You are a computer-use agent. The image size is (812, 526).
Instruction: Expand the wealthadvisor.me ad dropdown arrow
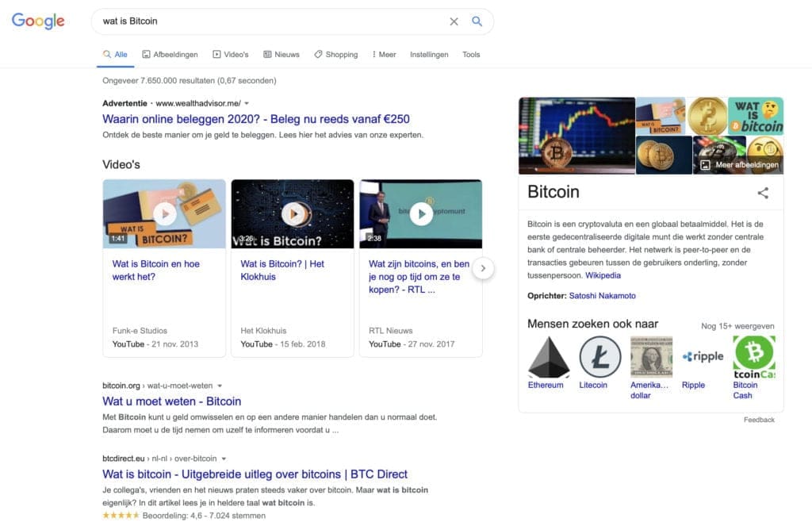point(247,103)
